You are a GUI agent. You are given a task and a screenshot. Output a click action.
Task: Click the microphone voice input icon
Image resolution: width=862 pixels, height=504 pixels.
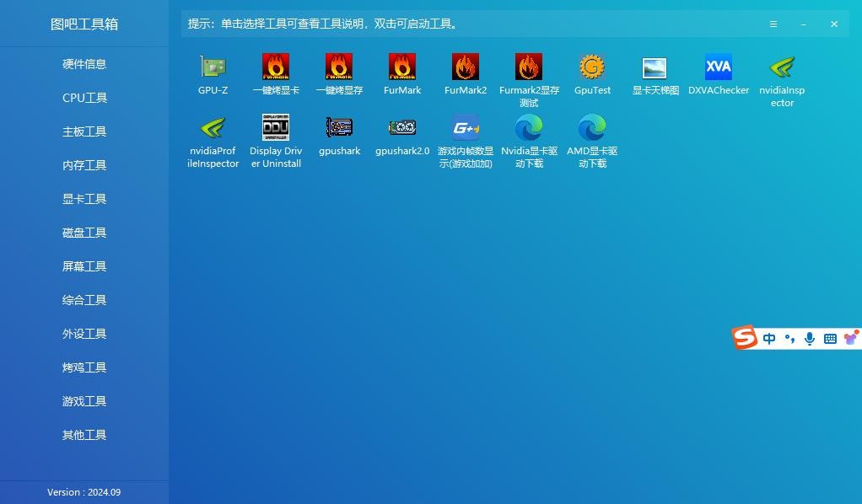click(809, 339)
